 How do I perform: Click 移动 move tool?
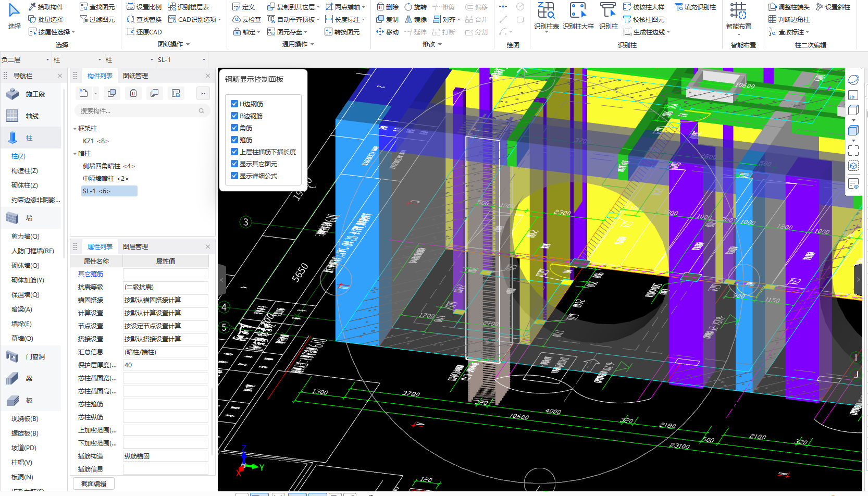click(x=388, y=32)
